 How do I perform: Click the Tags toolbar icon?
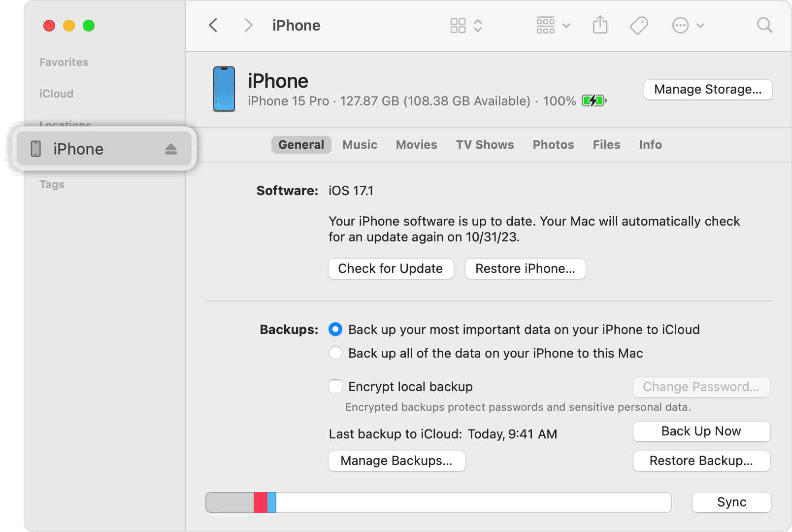pos(639,25)
